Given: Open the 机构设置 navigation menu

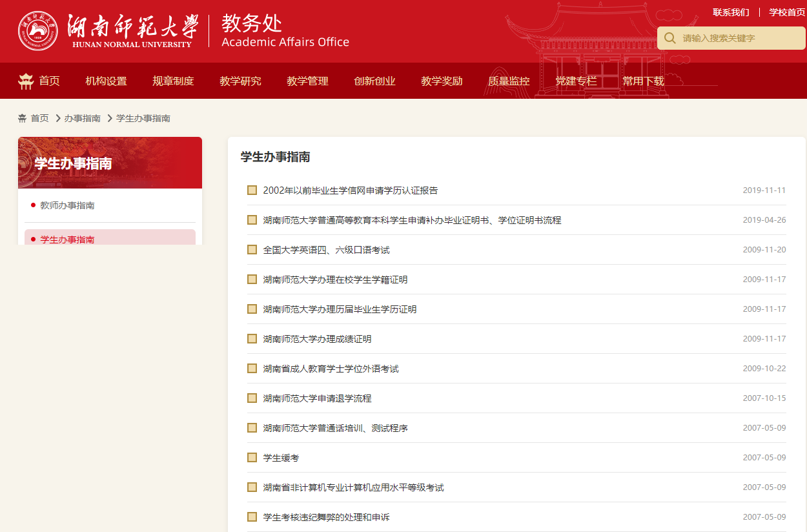Looking at the screenshot, I should coord(106,81).
